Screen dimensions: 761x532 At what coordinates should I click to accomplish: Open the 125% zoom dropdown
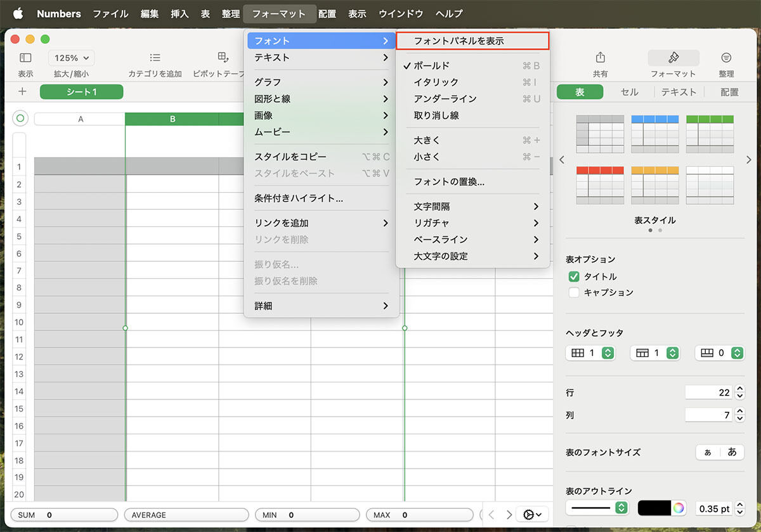(71, 58)
